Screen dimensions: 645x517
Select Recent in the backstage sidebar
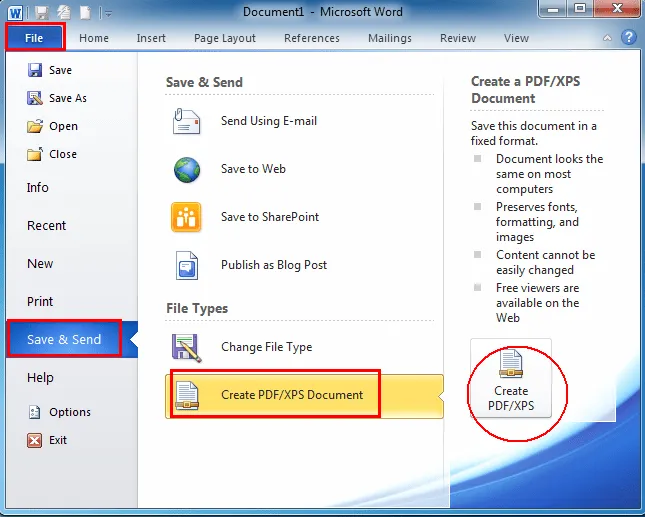46,226
